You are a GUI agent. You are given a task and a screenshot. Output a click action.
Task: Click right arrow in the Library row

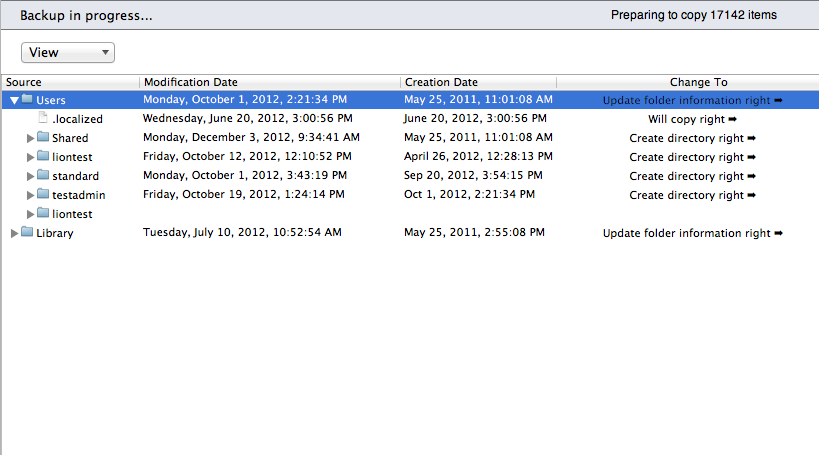[x=778, y=233]
